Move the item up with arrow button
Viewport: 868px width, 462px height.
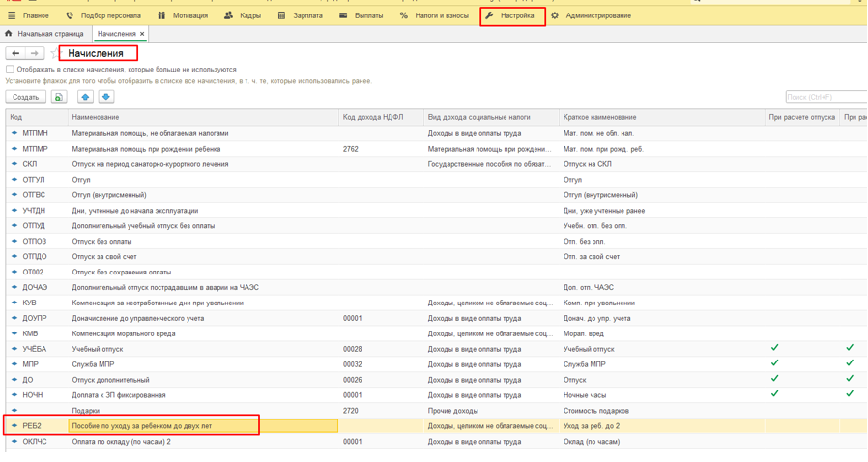click(x=85, y=97)
